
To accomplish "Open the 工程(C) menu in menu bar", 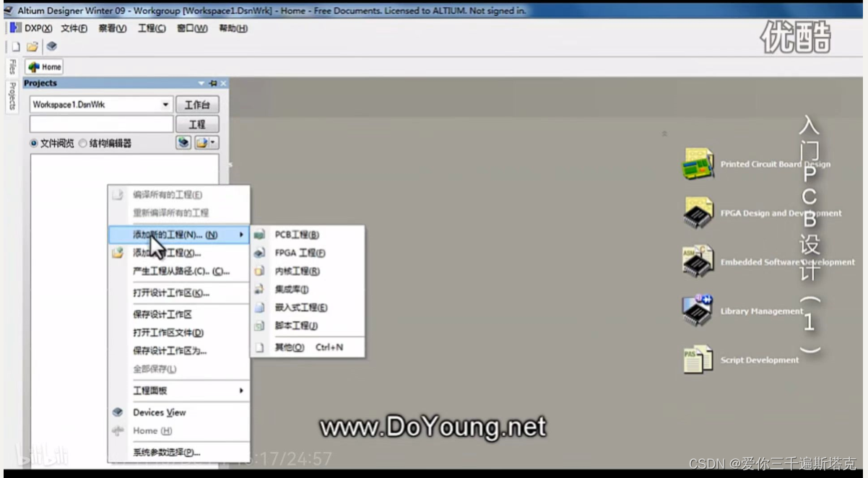I will (x=152, y=28).
